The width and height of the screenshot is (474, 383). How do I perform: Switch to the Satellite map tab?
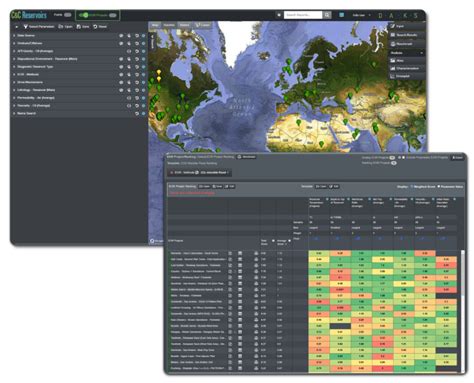169,25
